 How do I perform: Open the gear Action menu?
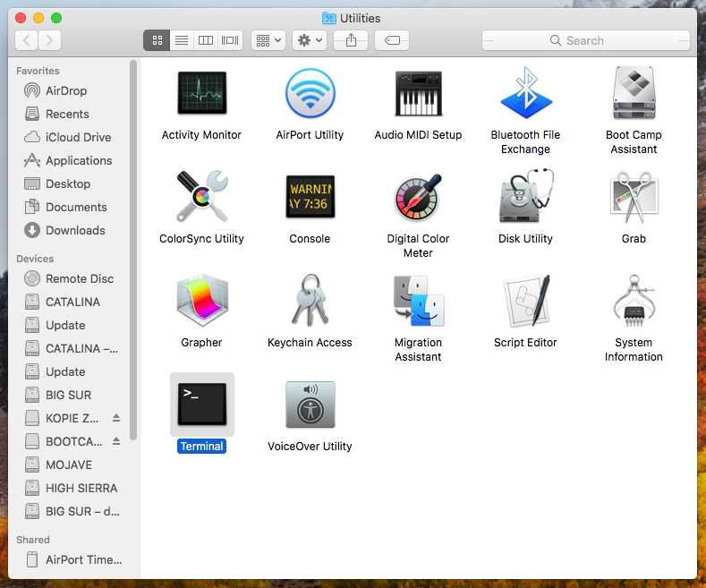[x=310, y=40]
